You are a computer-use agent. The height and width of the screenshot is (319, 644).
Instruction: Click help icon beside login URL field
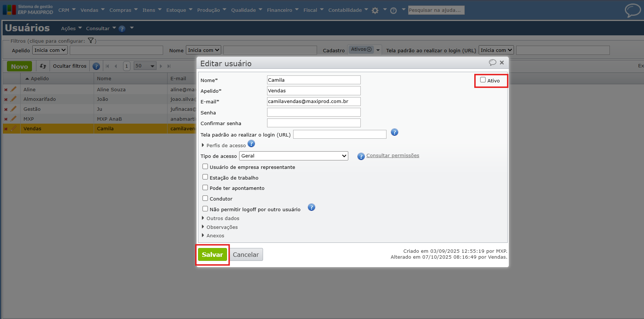click(395, 132)
